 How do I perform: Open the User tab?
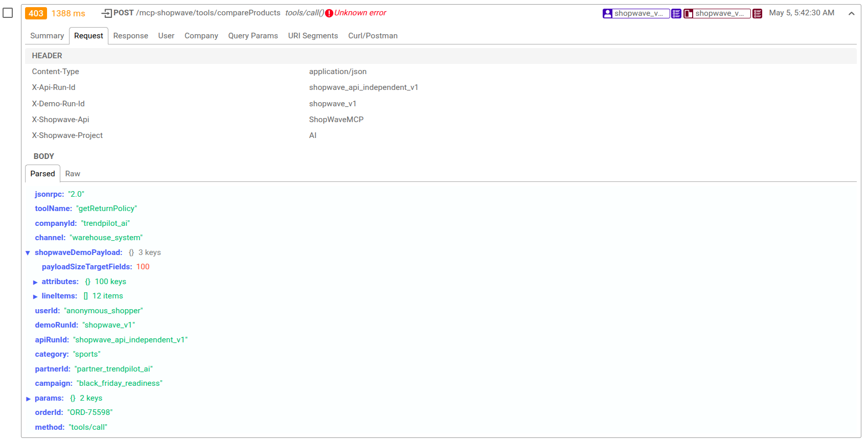pyautogui.click(x=166, y=36)
